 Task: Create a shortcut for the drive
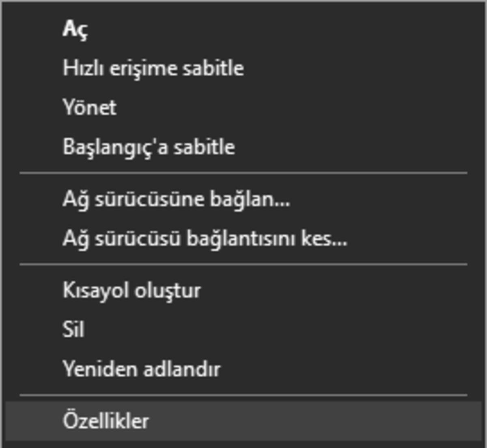coord(133,290)
